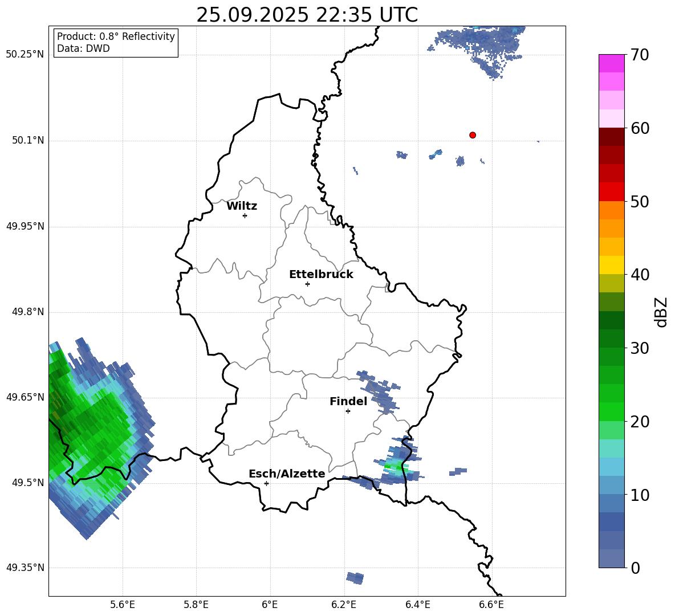The height and width of the screenshot is (616, 675).
Task: Click the Findel location label
Action: tap(348, 401)
